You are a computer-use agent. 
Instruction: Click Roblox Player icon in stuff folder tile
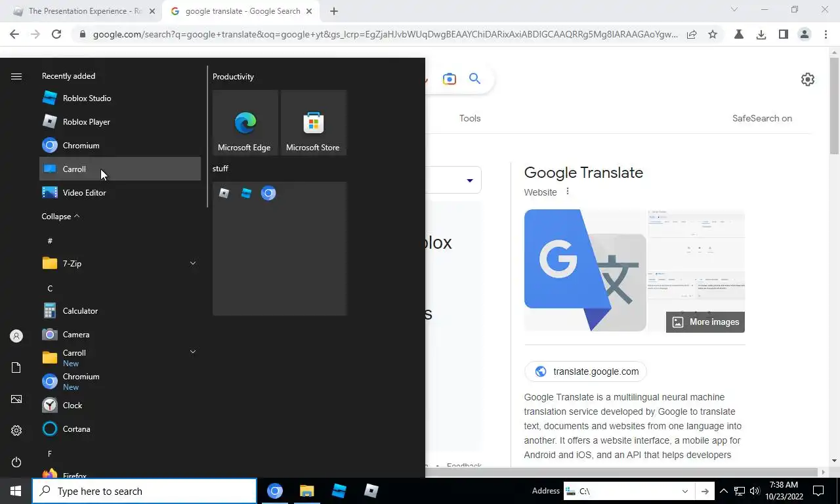pos(224,193)
